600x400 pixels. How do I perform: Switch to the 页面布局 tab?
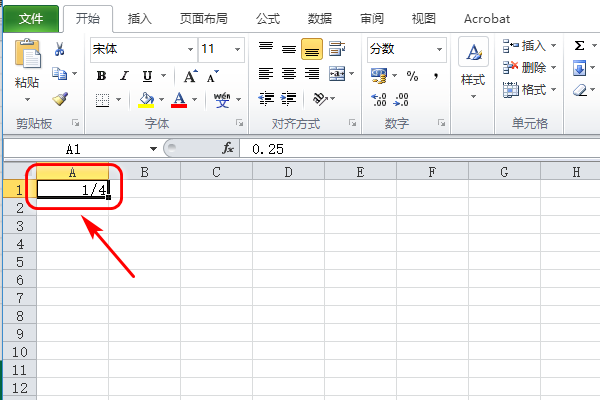(x=204, y=18)
